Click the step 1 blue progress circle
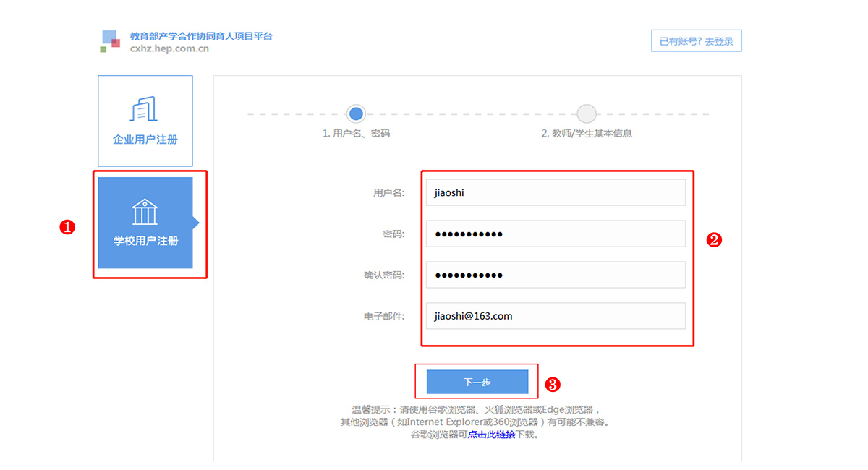Image resolution: width=868 pixels, height=470 pixels. point(356,114)
